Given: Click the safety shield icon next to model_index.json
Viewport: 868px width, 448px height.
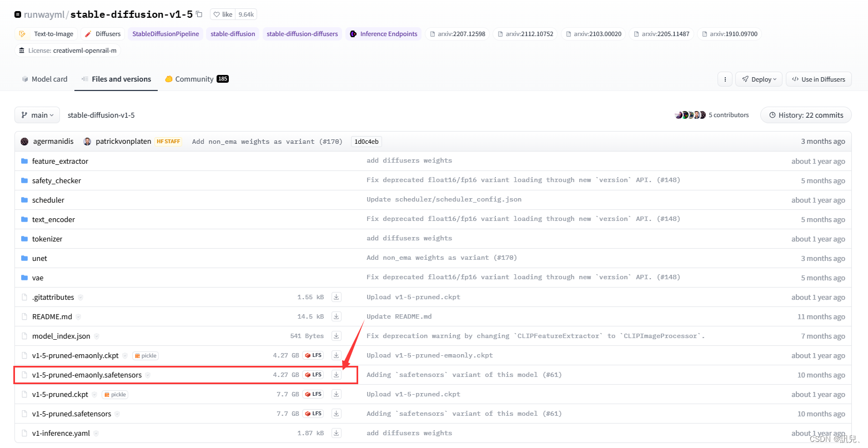Looking at the screenshot, I should point(97,336).
